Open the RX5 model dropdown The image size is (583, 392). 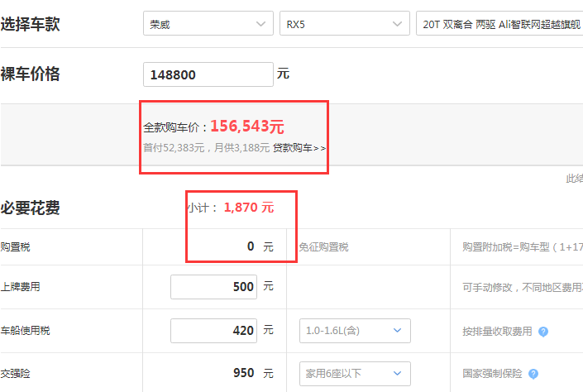pyautogui.click(x=345, y=23)
